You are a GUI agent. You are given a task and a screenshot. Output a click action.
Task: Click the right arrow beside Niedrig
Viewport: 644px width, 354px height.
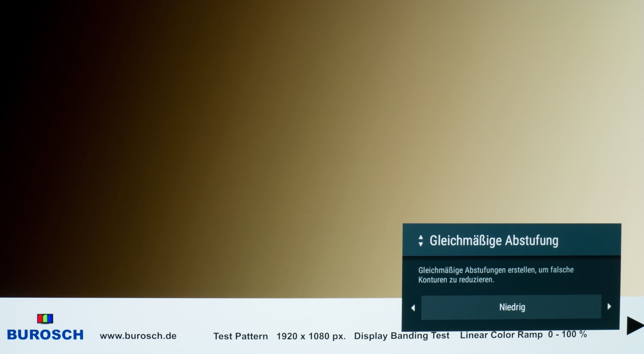tap(609, 306)
